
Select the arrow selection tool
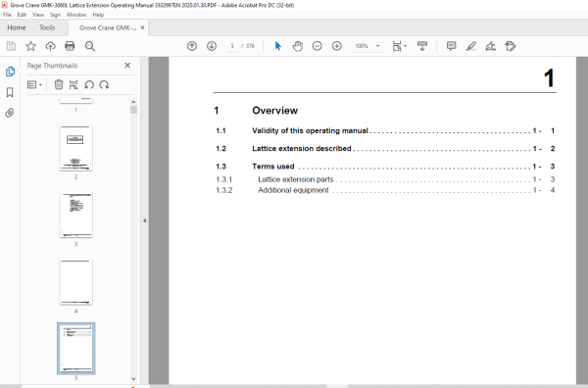pos(278,46)
